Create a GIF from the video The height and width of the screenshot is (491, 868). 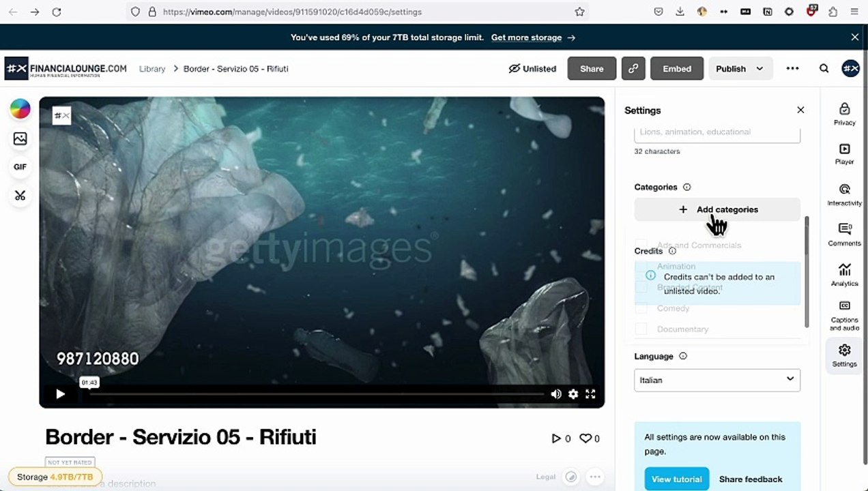[20, 167]
